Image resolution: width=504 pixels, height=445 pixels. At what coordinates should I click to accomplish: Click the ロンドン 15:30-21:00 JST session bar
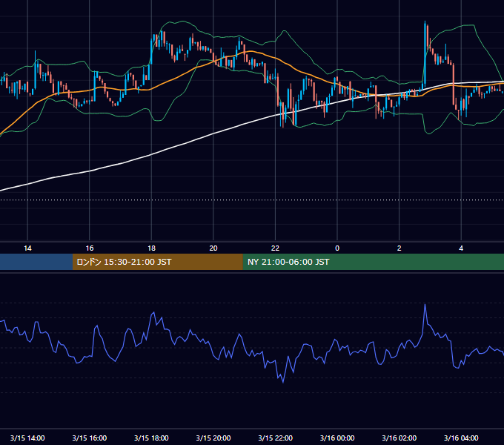[x=157, y=262]
